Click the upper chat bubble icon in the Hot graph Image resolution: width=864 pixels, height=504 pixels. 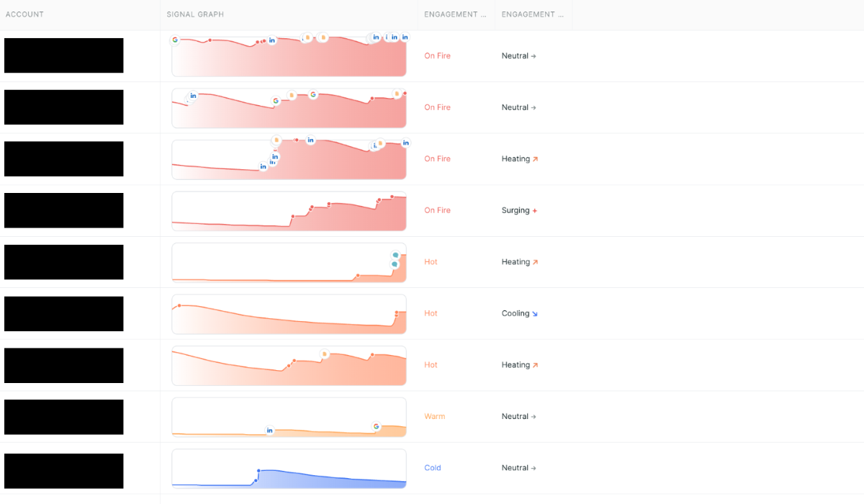point(395,256)
